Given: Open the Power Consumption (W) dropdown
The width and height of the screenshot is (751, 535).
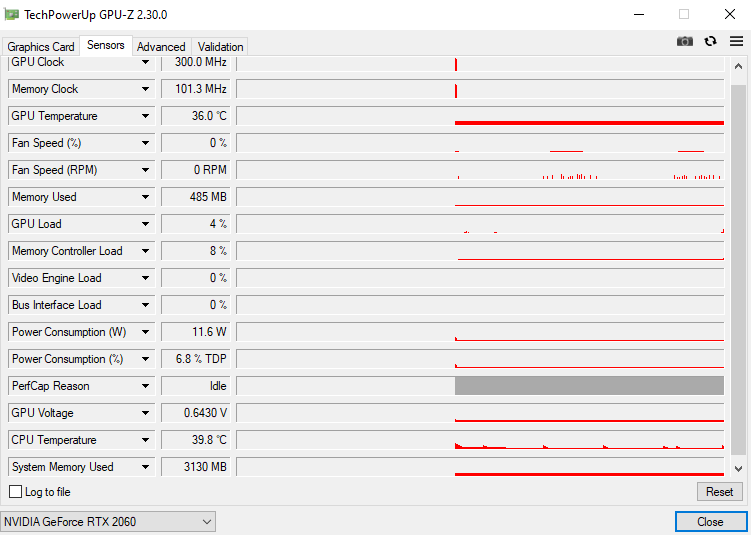Looking at the screenshot, I should 145,332.
